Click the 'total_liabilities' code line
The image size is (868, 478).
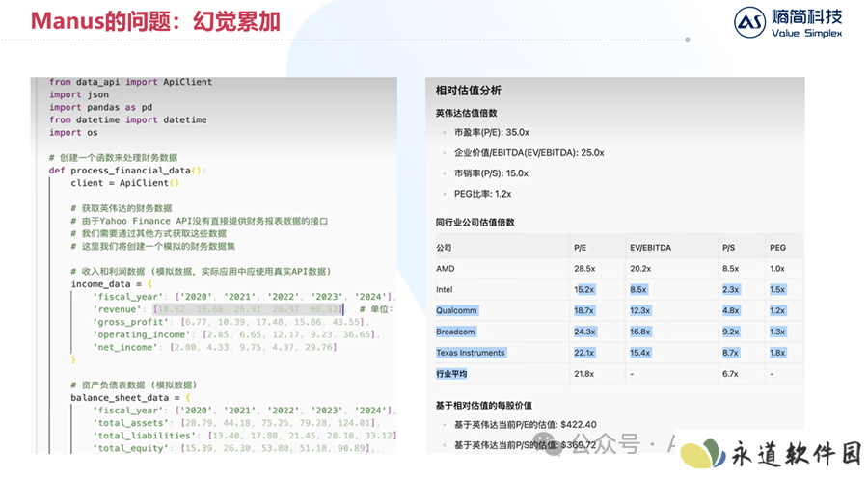click(x=245, y=436)
